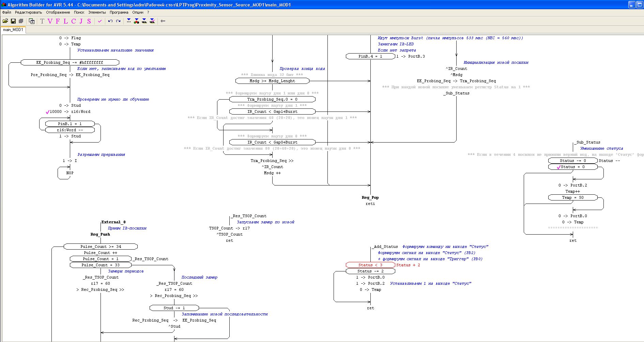
Task: Open the Файл menu
Action: [6, 12]
